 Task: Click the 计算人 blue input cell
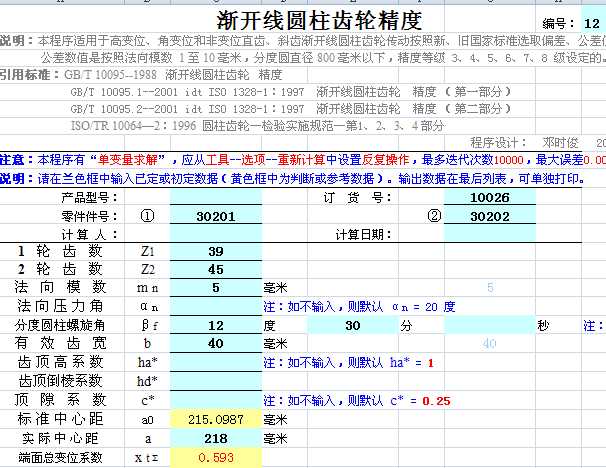click(216, 234)
